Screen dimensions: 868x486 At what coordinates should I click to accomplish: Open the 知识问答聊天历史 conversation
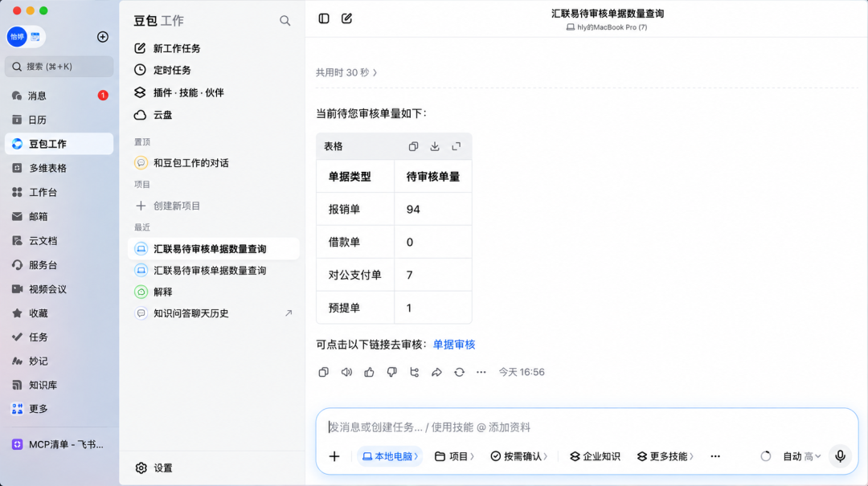coord(214,313)
